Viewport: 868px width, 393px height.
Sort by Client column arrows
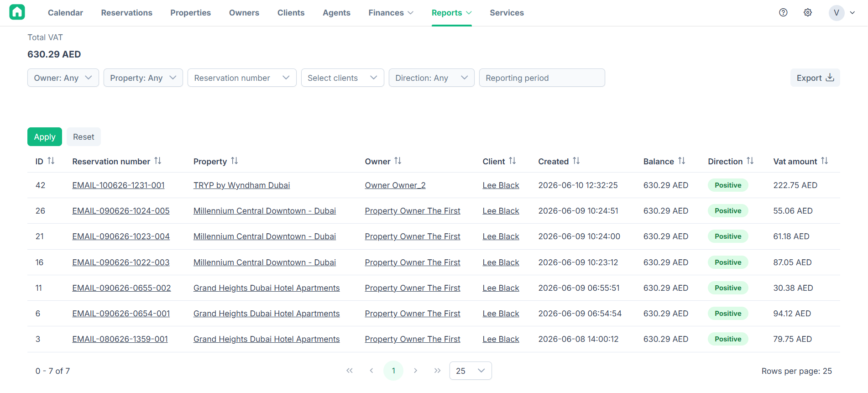pyautogui.click(x=512, y=161)
